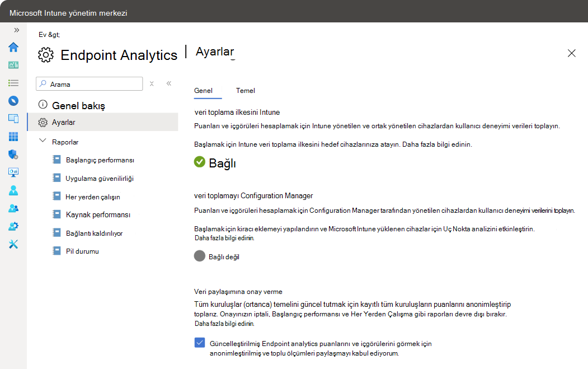Open the Groups icon in sidebar

tap(13, 208)
